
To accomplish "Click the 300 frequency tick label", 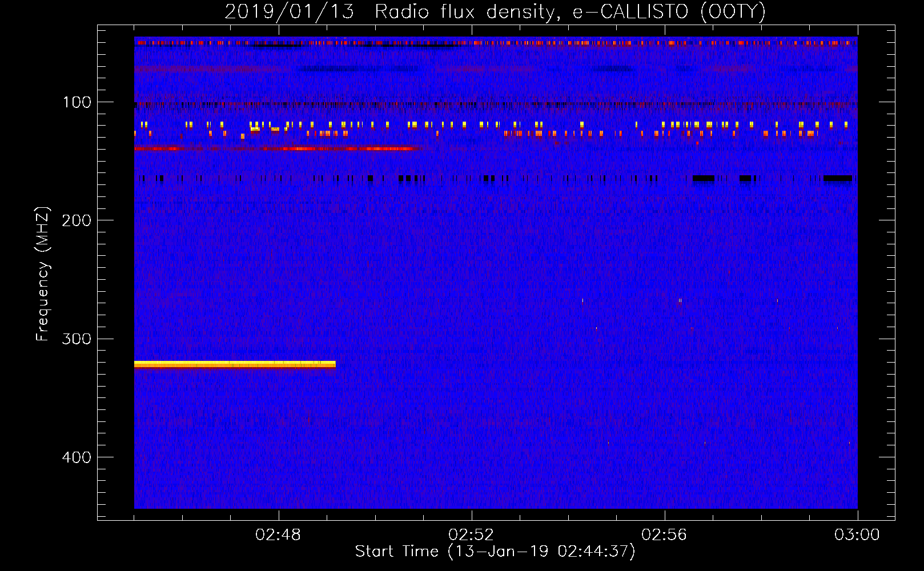I will tap(77, 339).
